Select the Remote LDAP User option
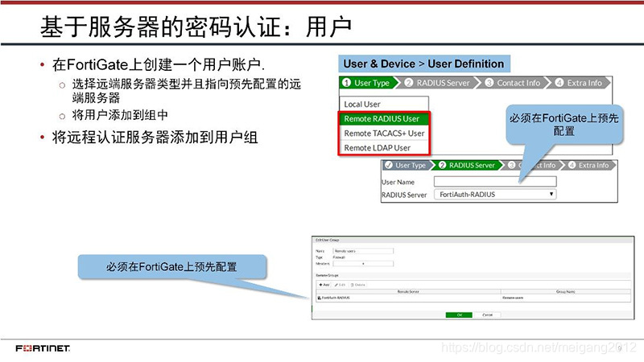This screenshot has height=362, width=644. tap(384, 147)
